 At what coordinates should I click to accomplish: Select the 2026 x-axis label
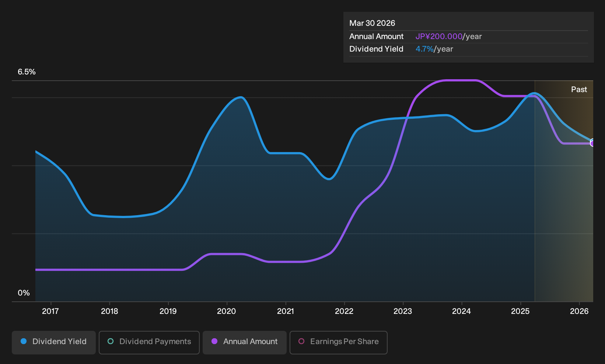tap(579, 311)
